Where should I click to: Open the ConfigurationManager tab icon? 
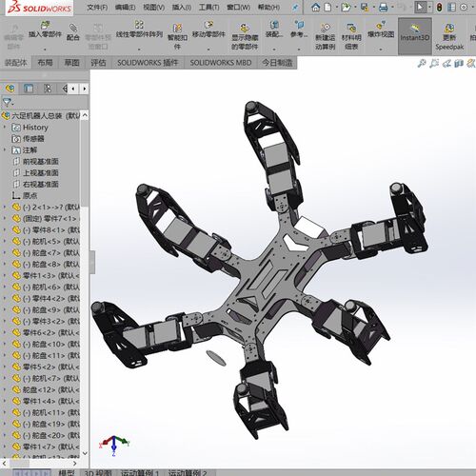coord(48,89)
